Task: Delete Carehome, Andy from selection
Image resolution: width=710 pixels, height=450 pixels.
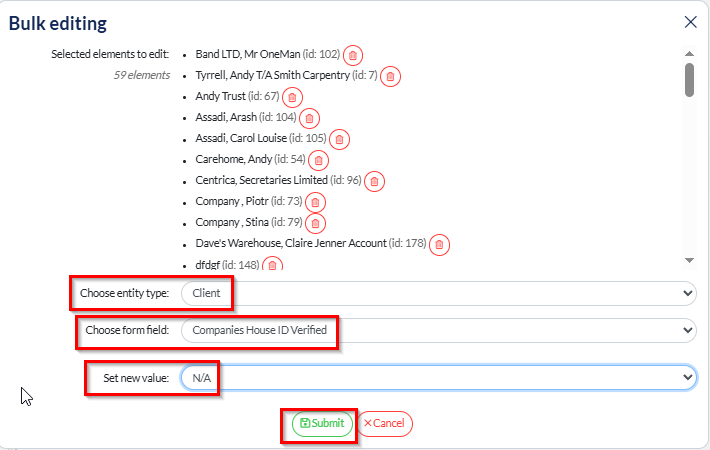Action: click(318, 160)
